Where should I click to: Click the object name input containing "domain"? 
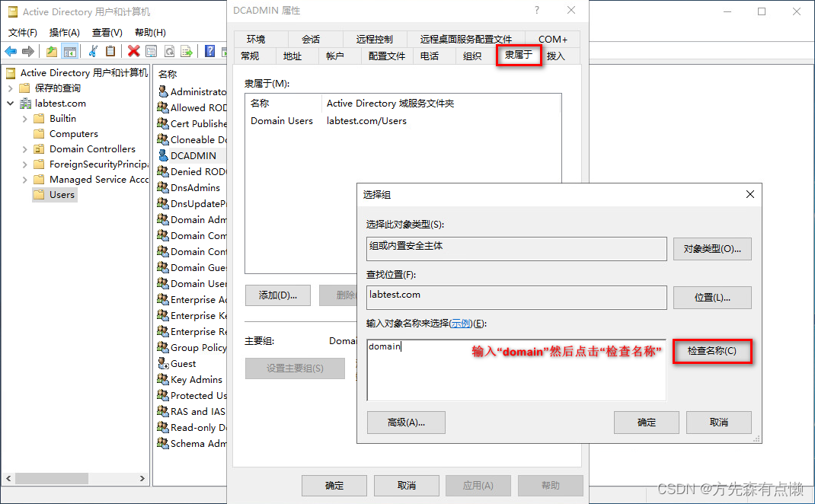click(x=516, y=370)
